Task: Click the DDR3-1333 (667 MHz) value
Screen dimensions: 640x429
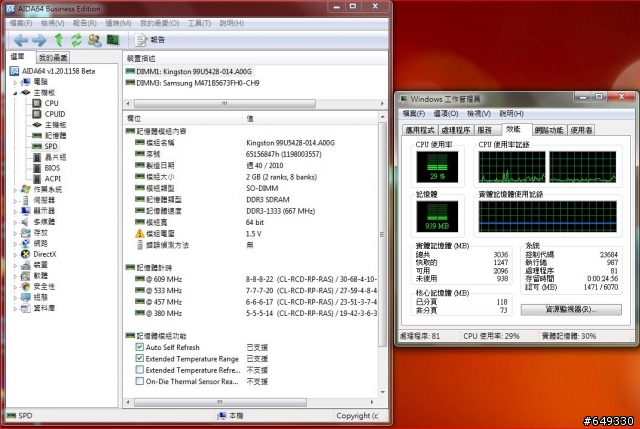Action: tap(280, 211)
